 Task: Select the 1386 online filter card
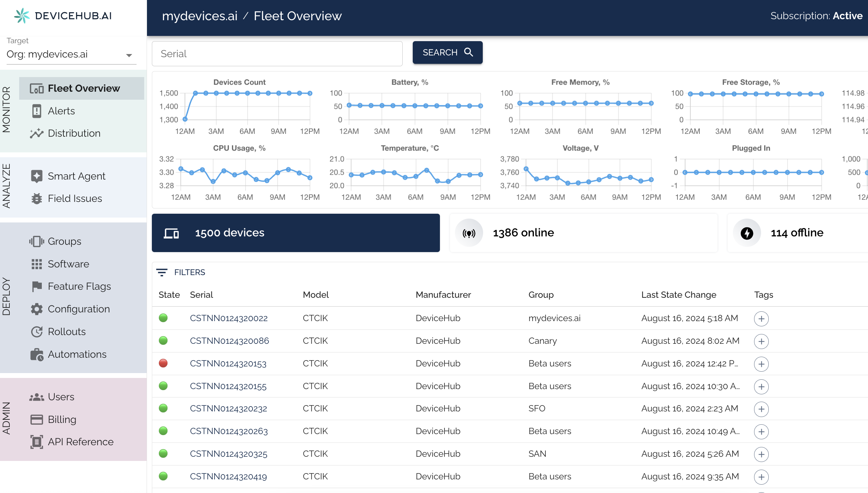(583, 233)
